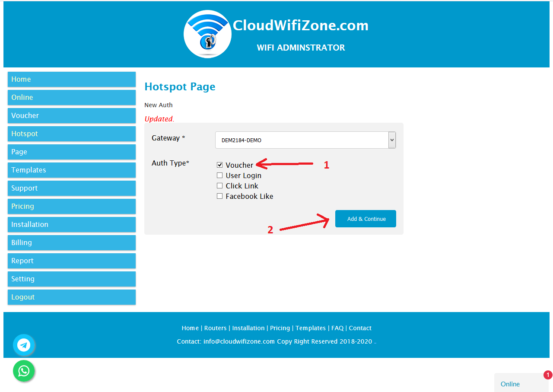553x392 pixels.
Task: Tick the Click Link checkbox
Action: coord(220,186)
